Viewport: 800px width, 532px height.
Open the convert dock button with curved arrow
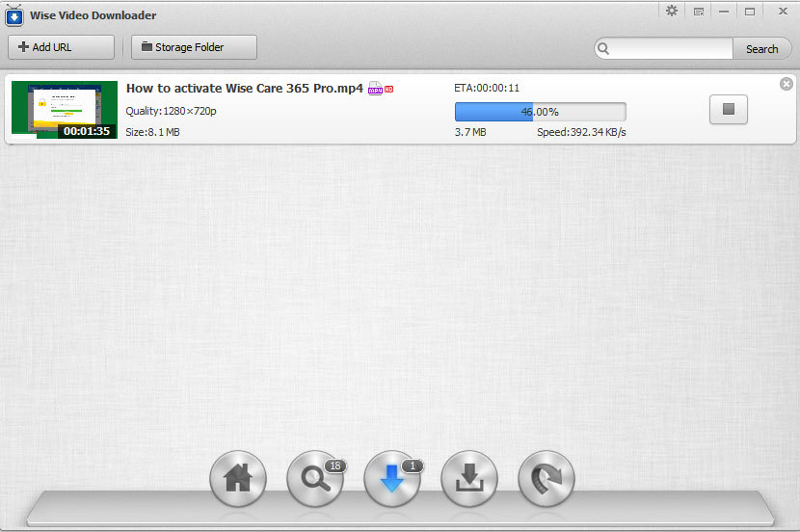click(546, 478)
